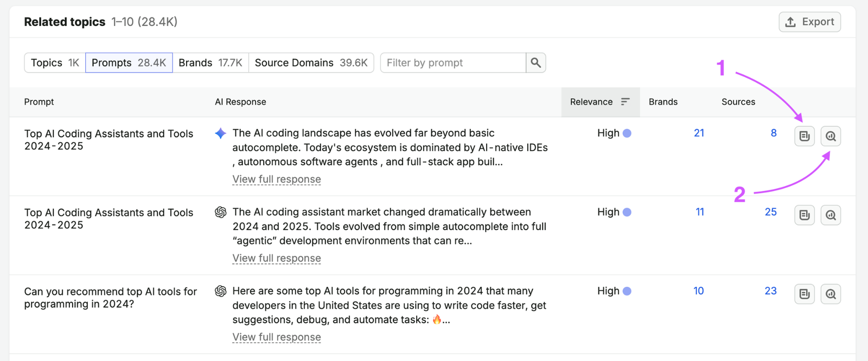
Task: View full response for programming 2024 prompt
Action: point(277,337)
